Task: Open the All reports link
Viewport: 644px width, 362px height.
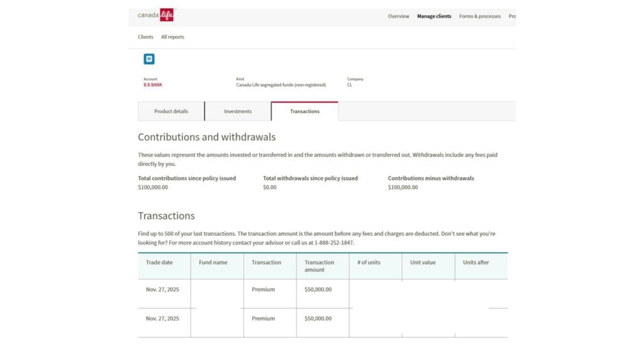Action: click(x=172, y=37)
